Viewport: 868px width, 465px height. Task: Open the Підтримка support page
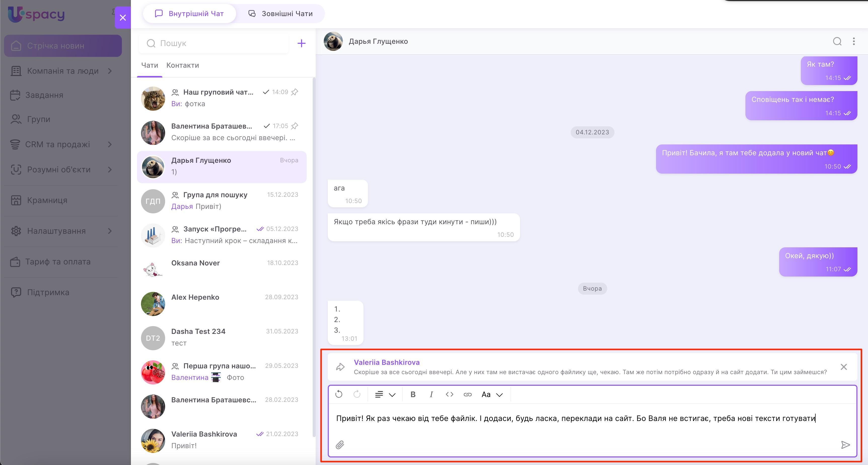pyautogui.click(x=48, y=292)
